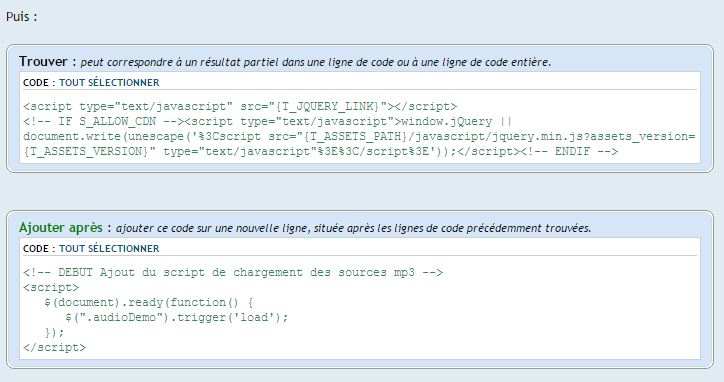Click the T_ASSETS_VERSION ENDIF code line
Viewport: 724px width, 382px height.
pos(320,152)
